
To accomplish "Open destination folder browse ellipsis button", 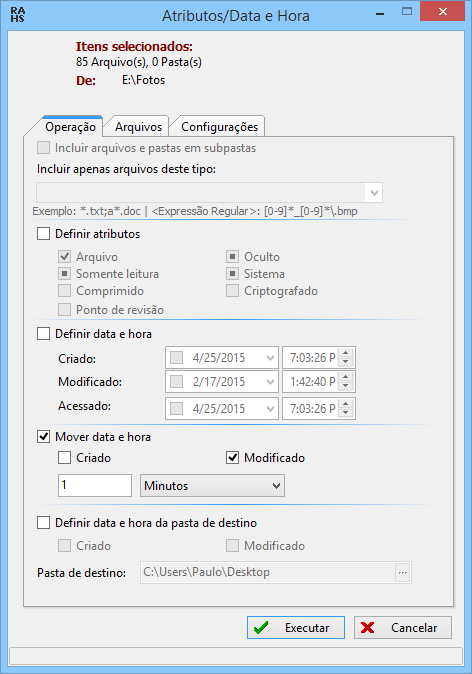I will click(x=402, y=573).
